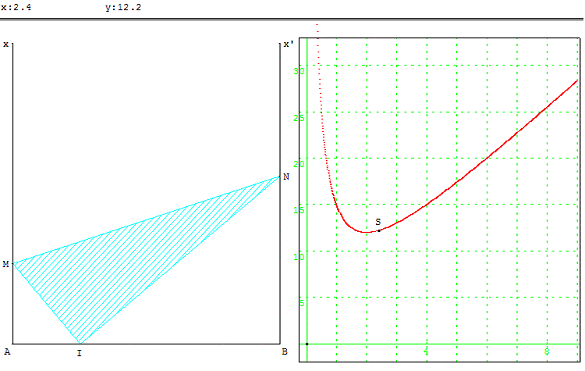Click the x label above the left axis

coord(6,44)
